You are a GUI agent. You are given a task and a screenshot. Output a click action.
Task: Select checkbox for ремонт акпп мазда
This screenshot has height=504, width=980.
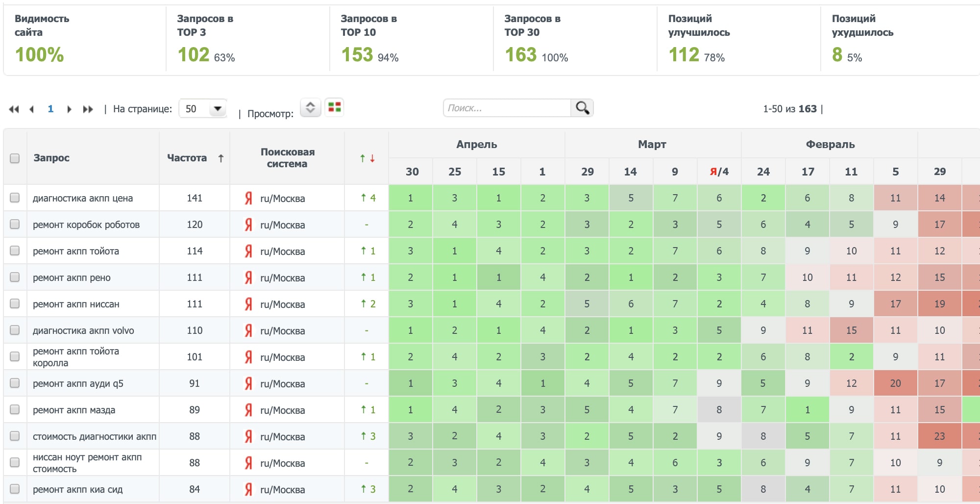click(15, 410)
